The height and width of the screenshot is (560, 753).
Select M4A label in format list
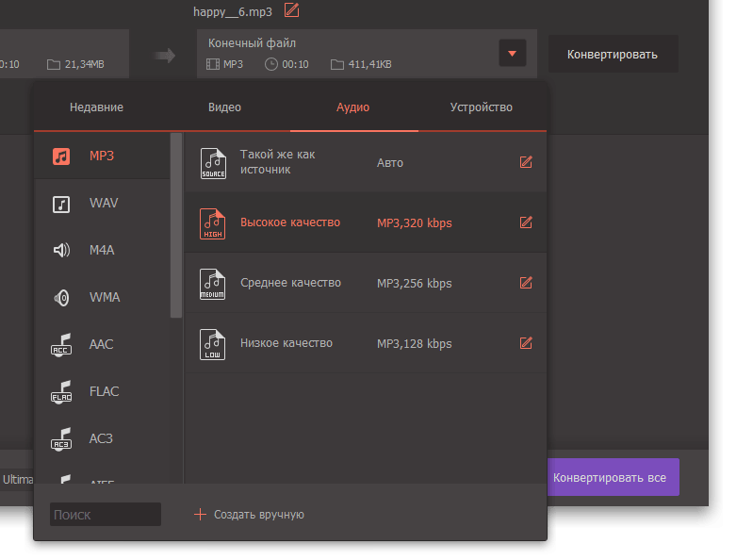click(102, 250)
